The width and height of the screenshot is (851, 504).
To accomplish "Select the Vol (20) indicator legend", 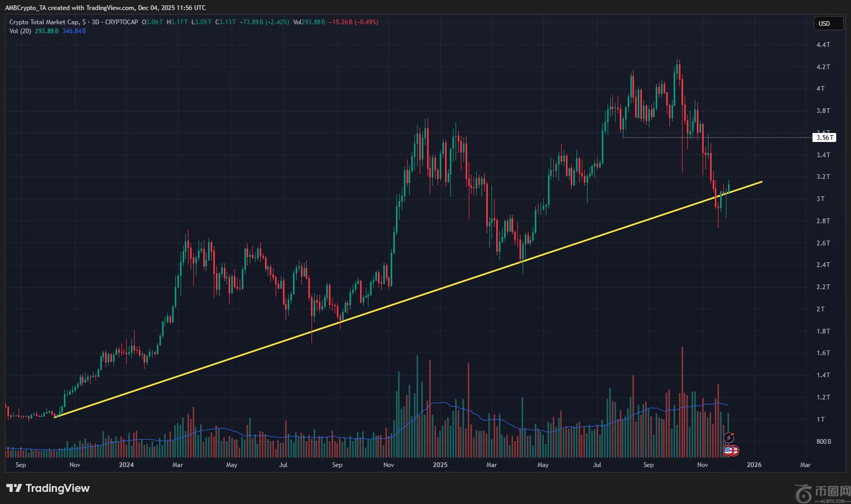I will (x=21, y=31).
